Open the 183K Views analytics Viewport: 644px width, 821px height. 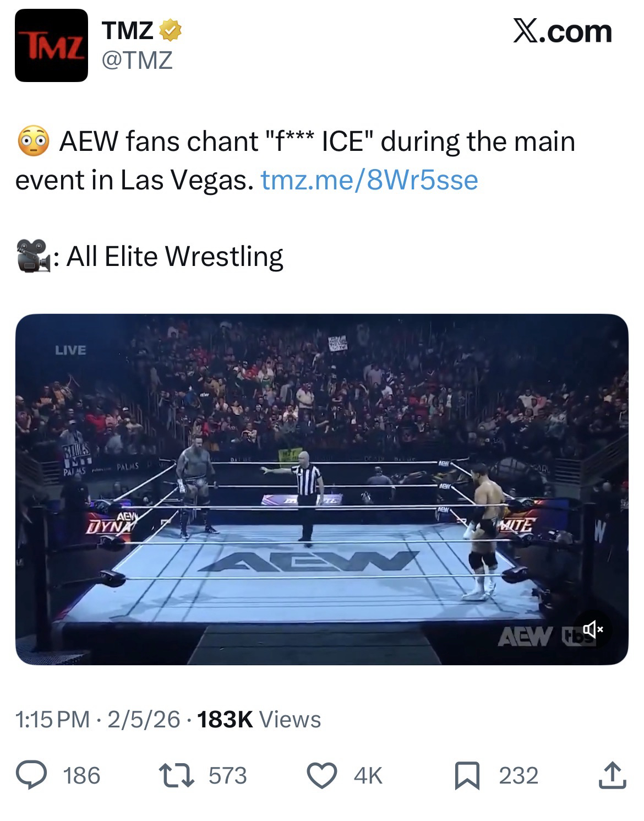pos(259,719)
